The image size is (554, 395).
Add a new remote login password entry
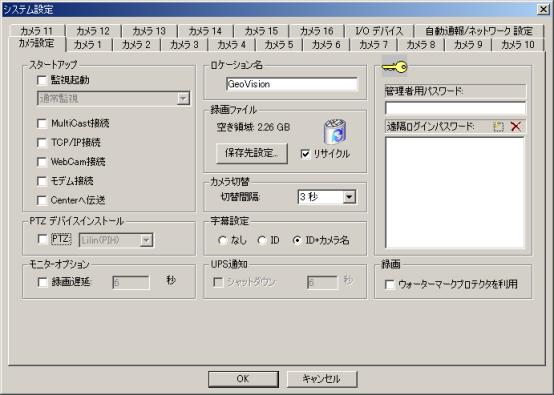click(x=498, y=126)
